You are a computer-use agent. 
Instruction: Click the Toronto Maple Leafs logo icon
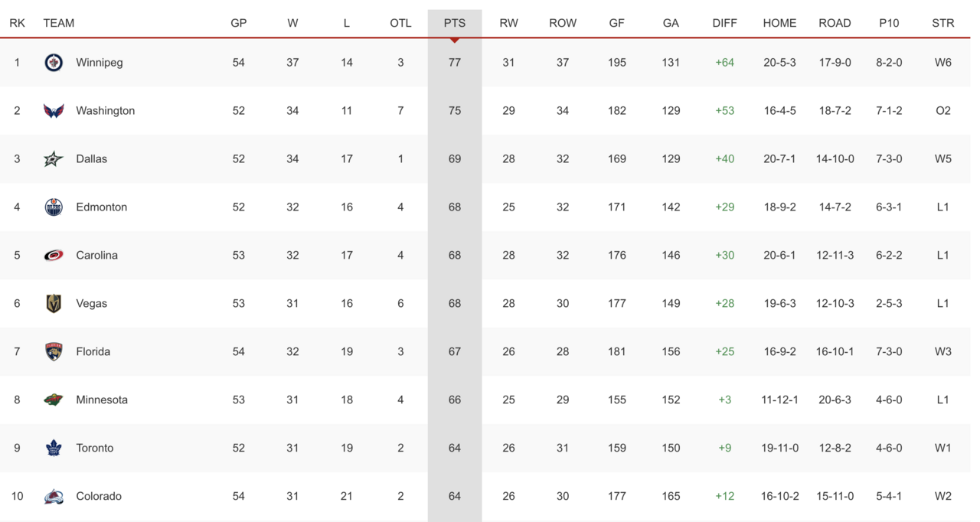pos(54,449)
